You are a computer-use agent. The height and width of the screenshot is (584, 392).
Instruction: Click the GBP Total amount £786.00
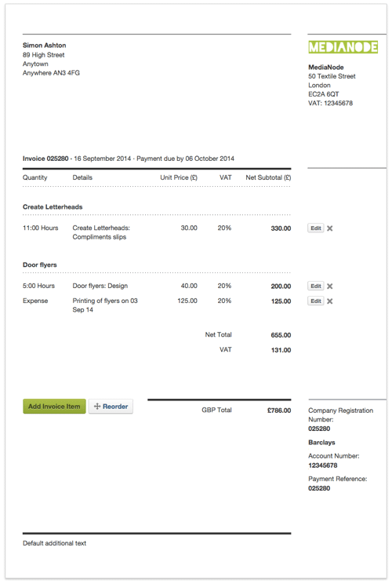coord(279,411)
